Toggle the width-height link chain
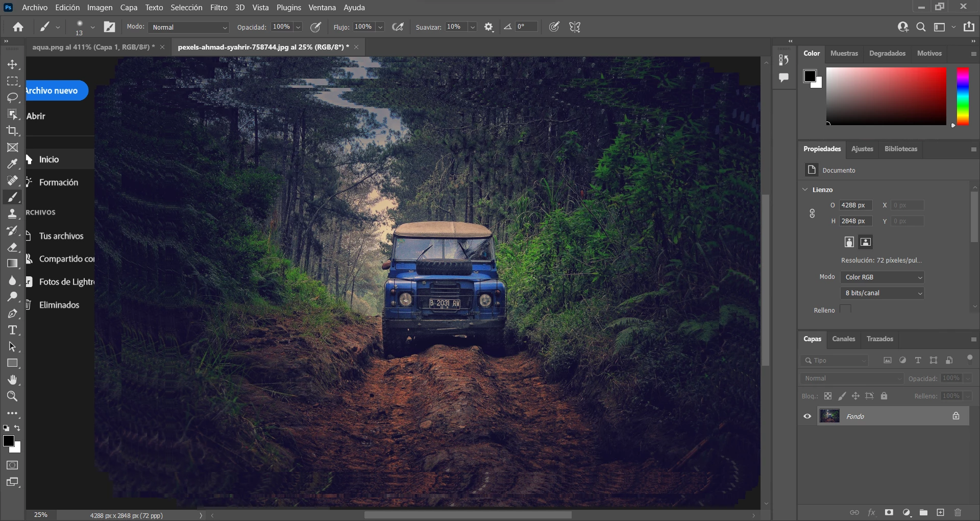Viewport: 980px width, 521px height. pos(812,214)
